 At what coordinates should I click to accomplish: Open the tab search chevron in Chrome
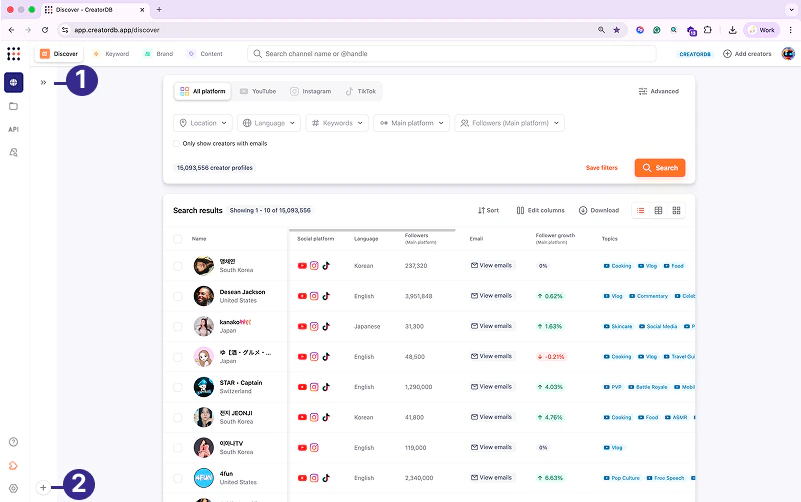click(791, 10)
